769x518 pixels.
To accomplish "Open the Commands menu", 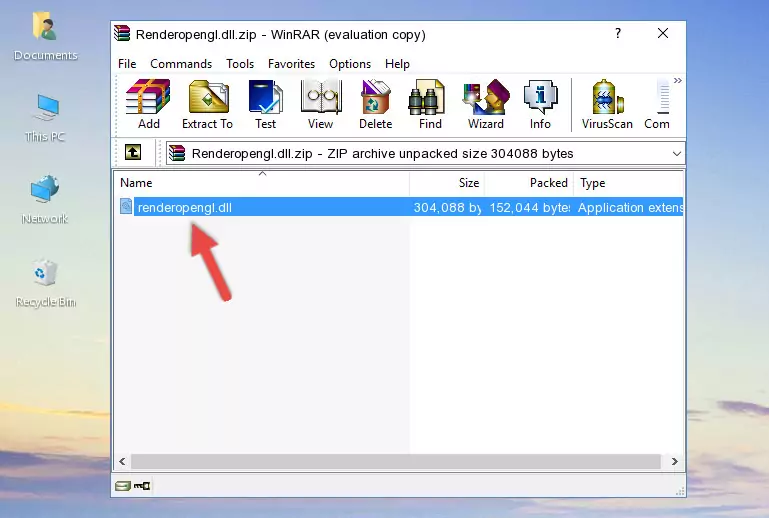I will (x=181, y=64).
